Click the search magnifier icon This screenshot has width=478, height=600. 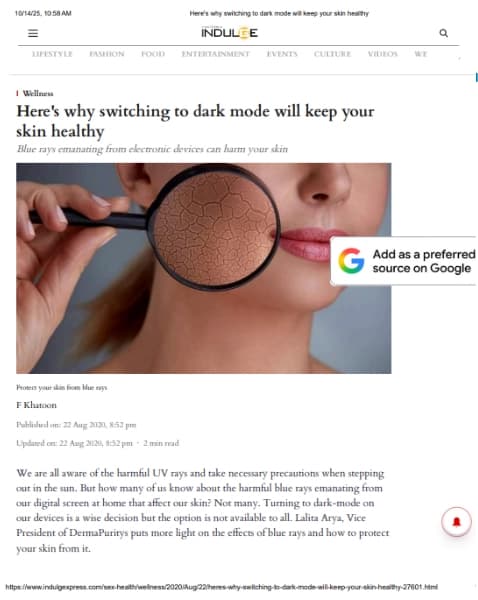tap(444, 33)
